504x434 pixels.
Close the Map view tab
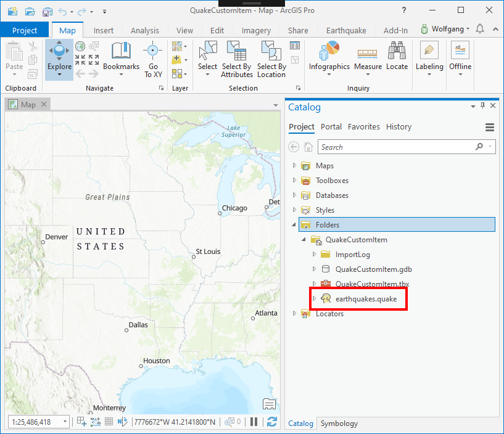pyautogui.click(x=44, y=104)
